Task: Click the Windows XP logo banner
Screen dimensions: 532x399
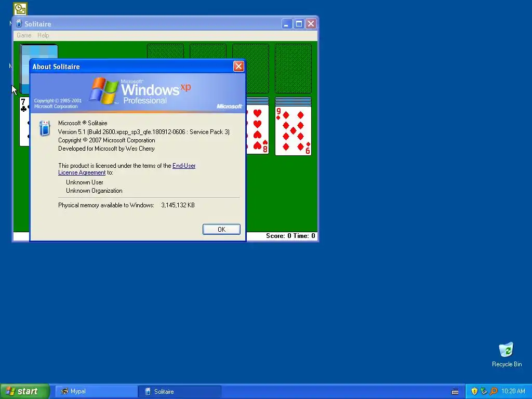Action: [138, 92]
